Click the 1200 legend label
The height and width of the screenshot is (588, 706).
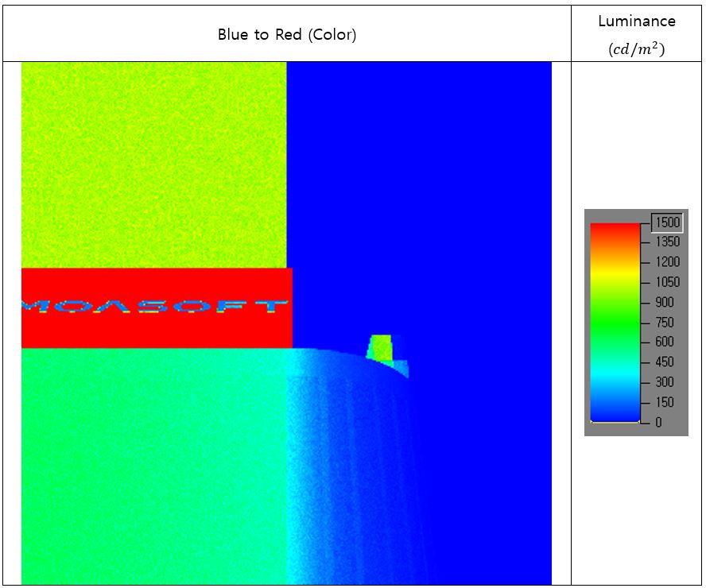[667, 262]
